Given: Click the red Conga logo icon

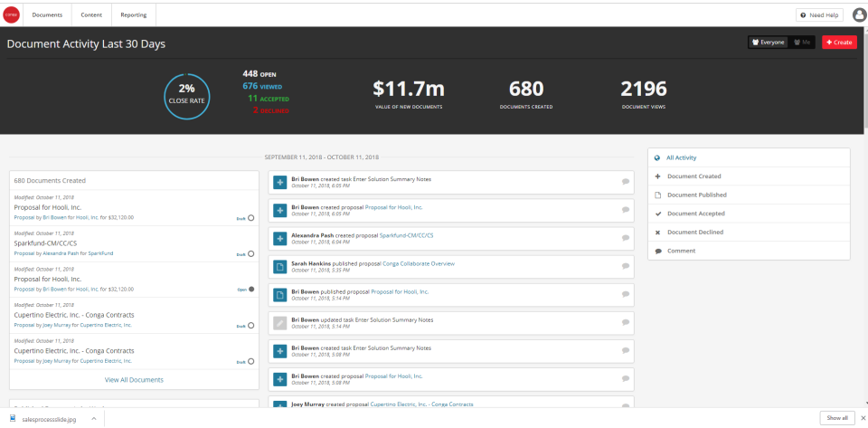Looking at the screenshot, I should pos(12,15).
